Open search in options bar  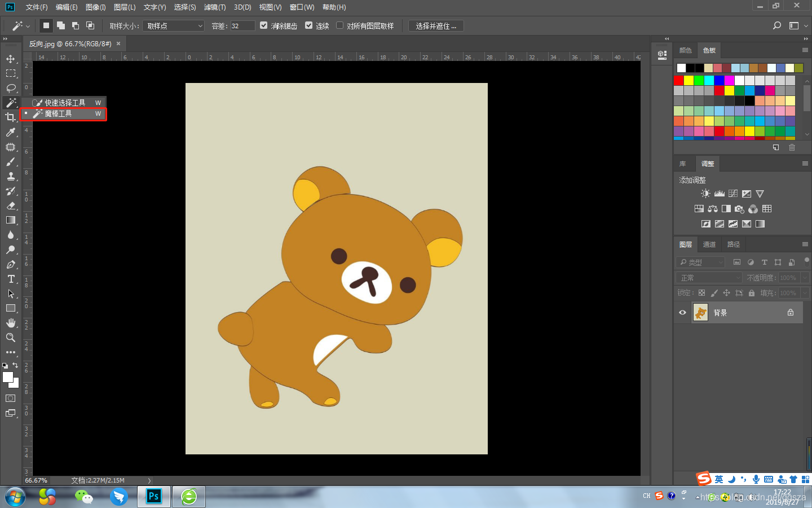point(777,25)
